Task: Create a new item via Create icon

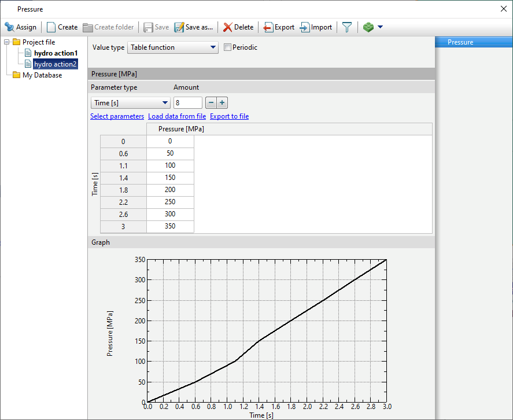Action: (x=51, y=27)
